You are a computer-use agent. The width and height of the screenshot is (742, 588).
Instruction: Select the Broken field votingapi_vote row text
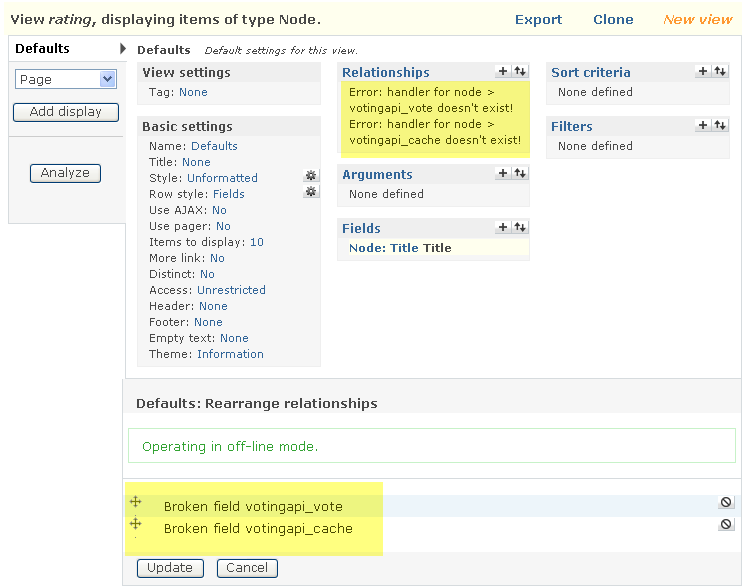253,507
